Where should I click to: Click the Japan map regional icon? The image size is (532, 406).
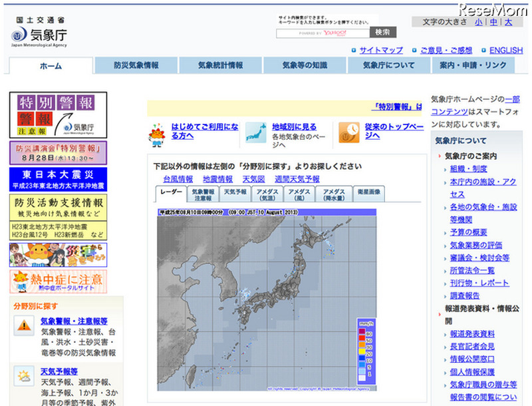pyautogui.click(x=256, y=132)
